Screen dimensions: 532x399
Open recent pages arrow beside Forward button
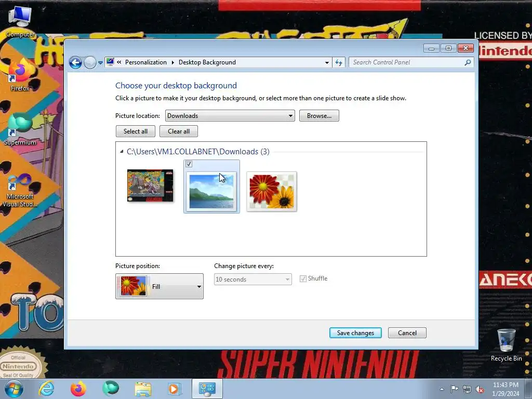(x=100, y=63)
